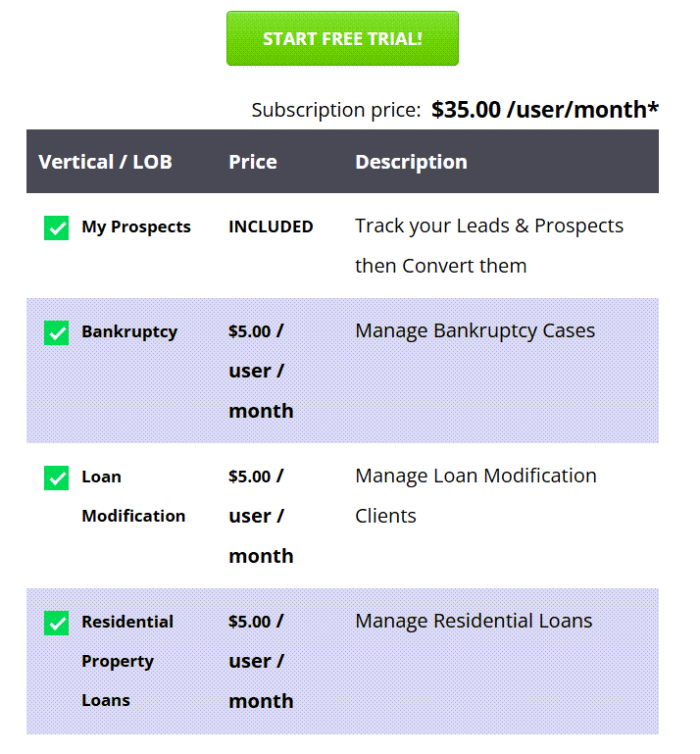The image size is (700, 754).
Task: Select the Manage Loan Modification Clients text
Action: 475,495
